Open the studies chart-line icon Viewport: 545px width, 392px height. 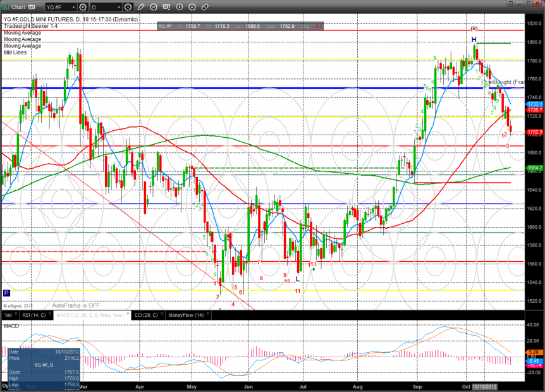[x=154, y=7]
